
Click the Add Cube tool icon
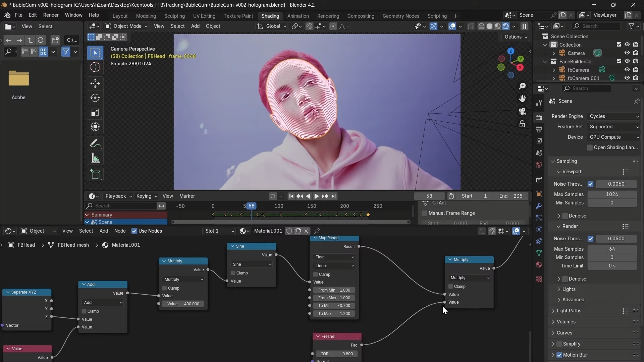pos(95,174)
